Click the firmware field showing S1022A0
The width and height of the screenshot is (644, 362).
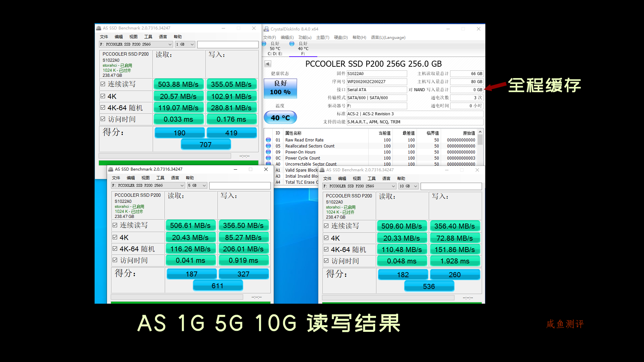click(x=377, y=73)
